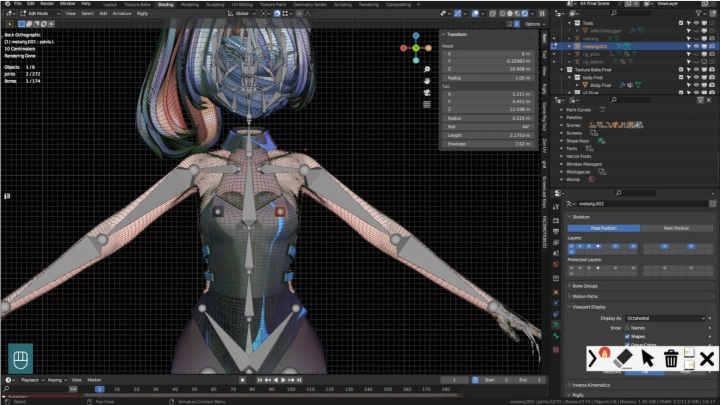Expand Shape Keys in the data browser
This screenshot has height=405, width=720.
point(562,141)
